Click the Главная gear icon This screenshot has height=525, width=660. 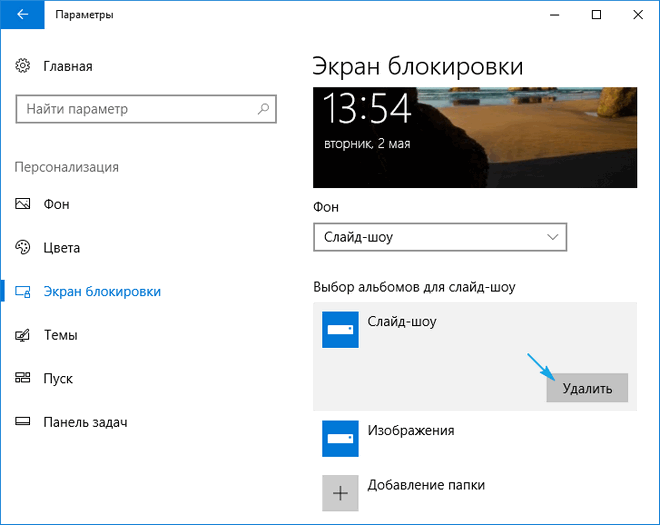click(x=24, y=66)
